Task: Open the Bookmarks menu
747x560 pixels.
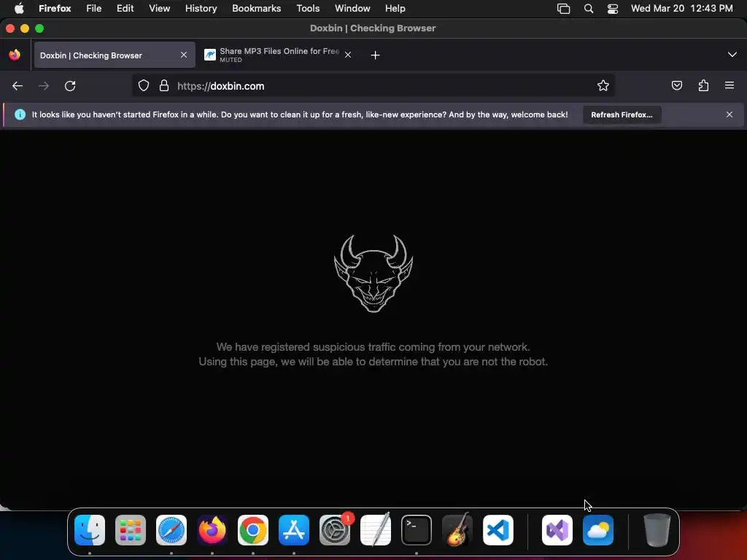Action: pos(256,8)
